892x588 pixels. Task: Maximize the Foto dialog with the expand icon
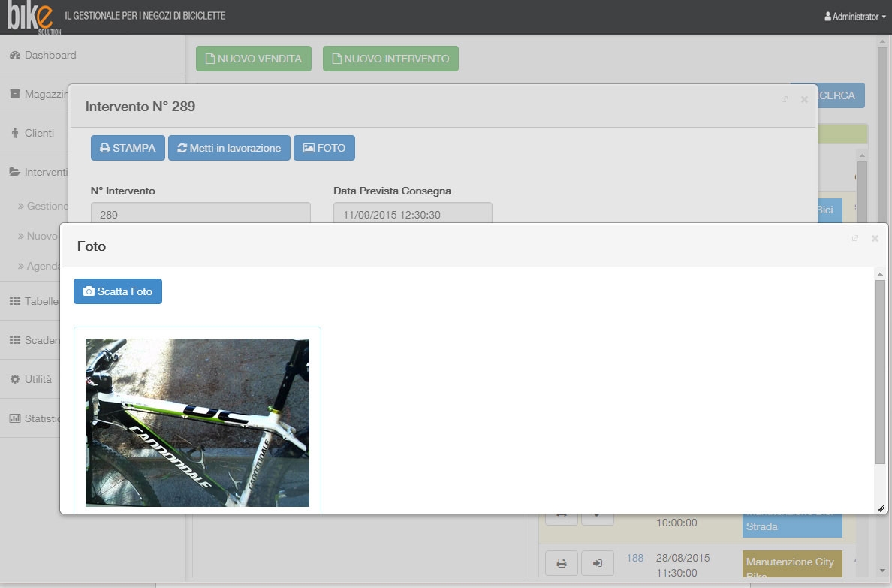click(855, 239)
